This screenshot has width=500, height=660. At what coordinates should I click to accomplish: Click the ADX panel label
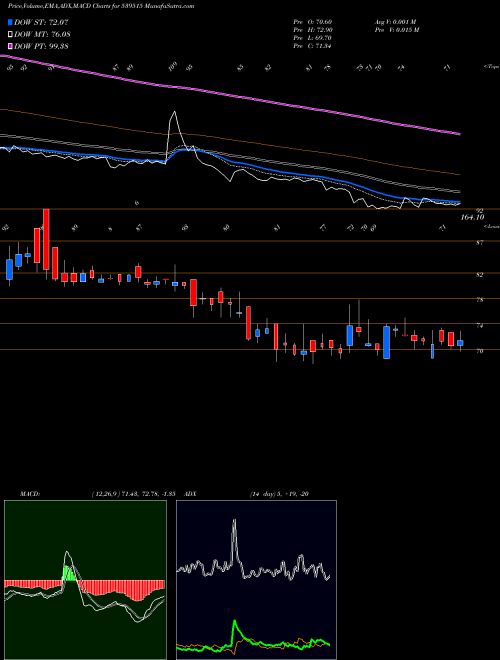point(190,494)
